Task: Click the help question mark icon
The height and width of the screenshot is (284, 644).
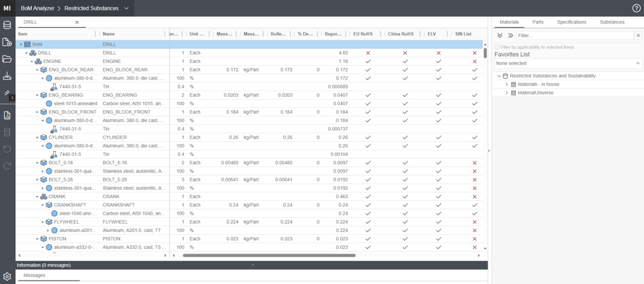Action: click(636, 8)
